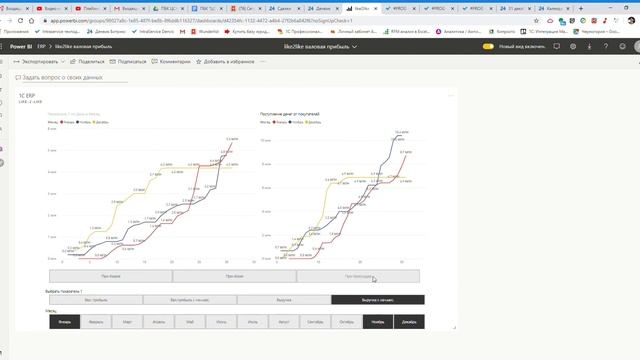Toggle the Май month slicer

point(190,322)
